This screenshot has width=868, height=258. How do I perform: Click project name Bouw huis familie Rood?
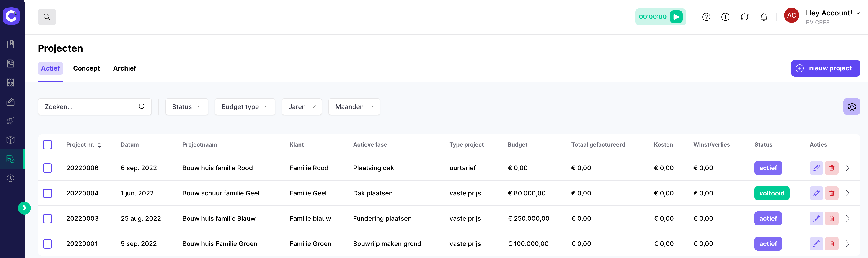tap(217, 168)
